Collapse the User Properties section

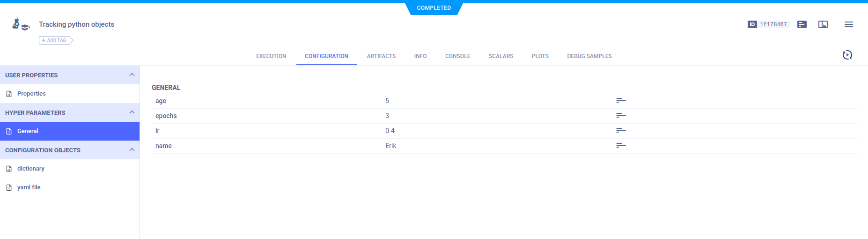pos(132,75)
